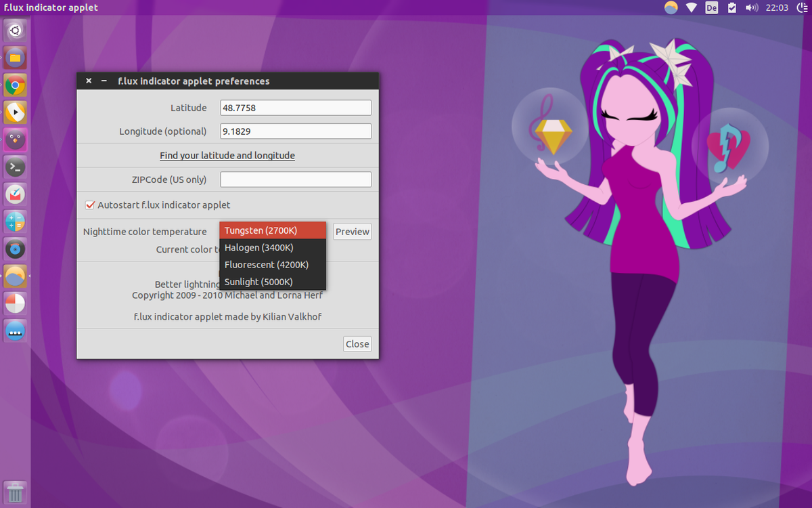Open the session power menu icon

click(x=803, y=8)
